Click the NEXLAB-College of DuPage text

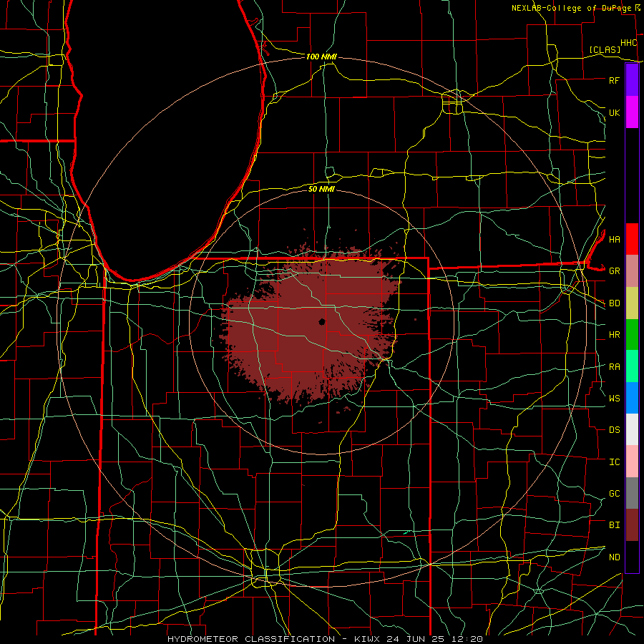coord(572,8)
